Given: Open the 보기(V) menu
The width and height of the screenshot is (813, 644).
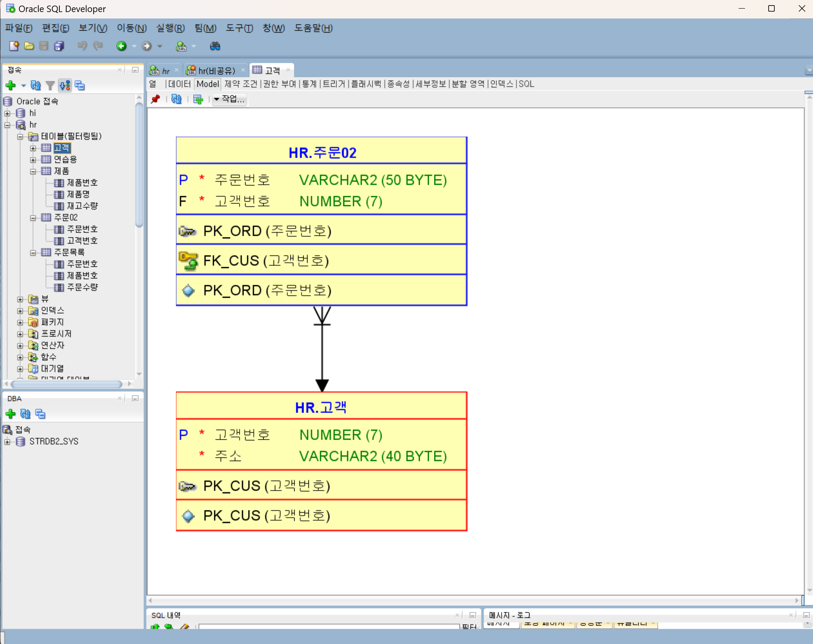Looking at the screenshot, I should (x=93, y=28).
